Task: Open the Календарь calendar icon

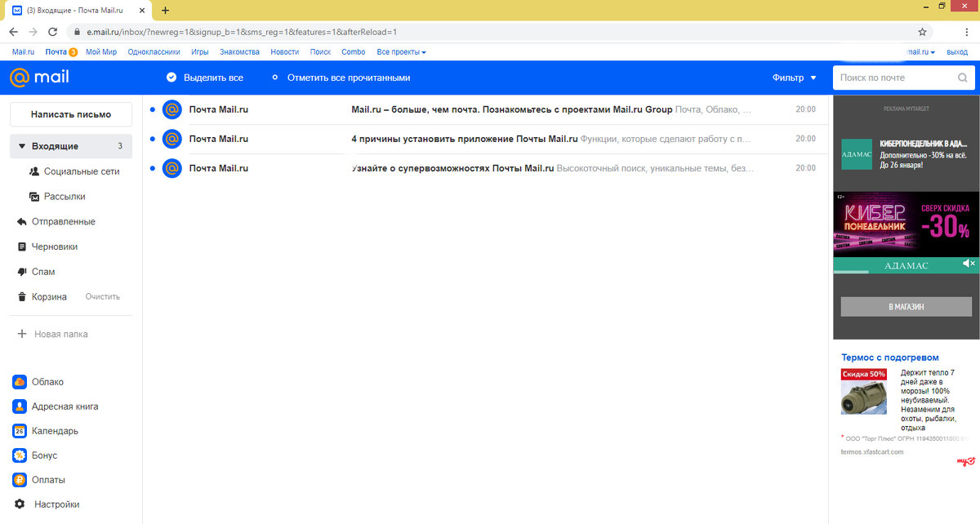Action: coord(20,431)
